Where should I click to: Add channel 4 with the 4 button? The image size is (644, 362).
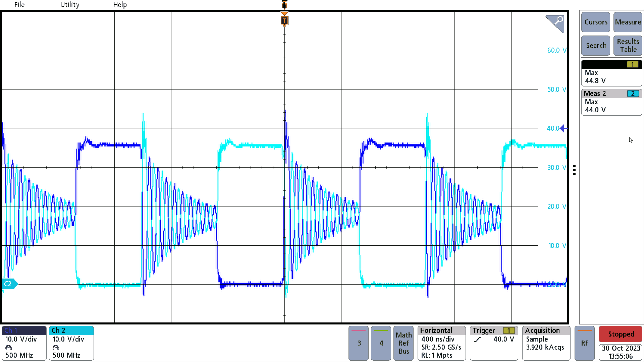point(381,343)
